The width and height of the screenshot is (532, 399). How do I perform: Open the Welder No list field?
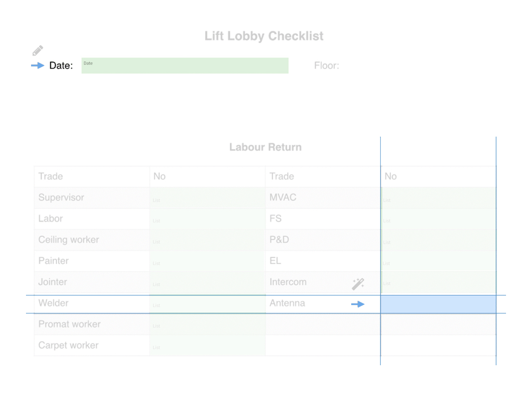(x=207, y=304)
